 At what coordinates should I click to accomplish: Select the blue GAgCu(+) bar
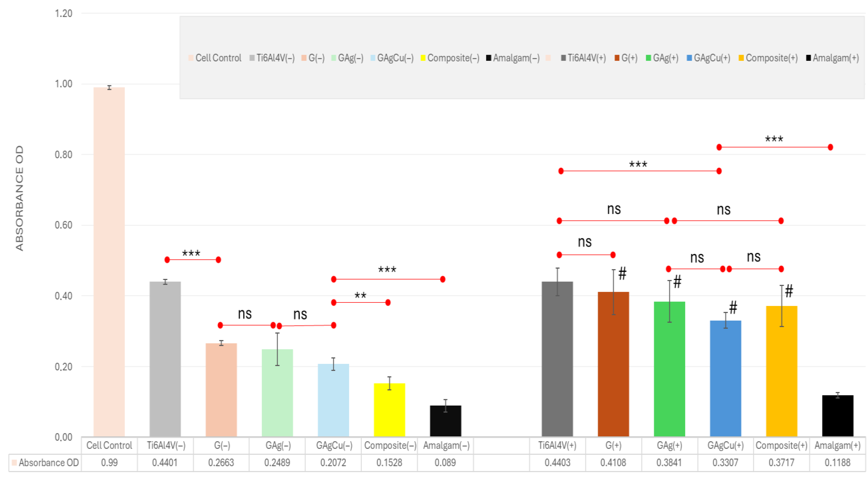(725, 378)
